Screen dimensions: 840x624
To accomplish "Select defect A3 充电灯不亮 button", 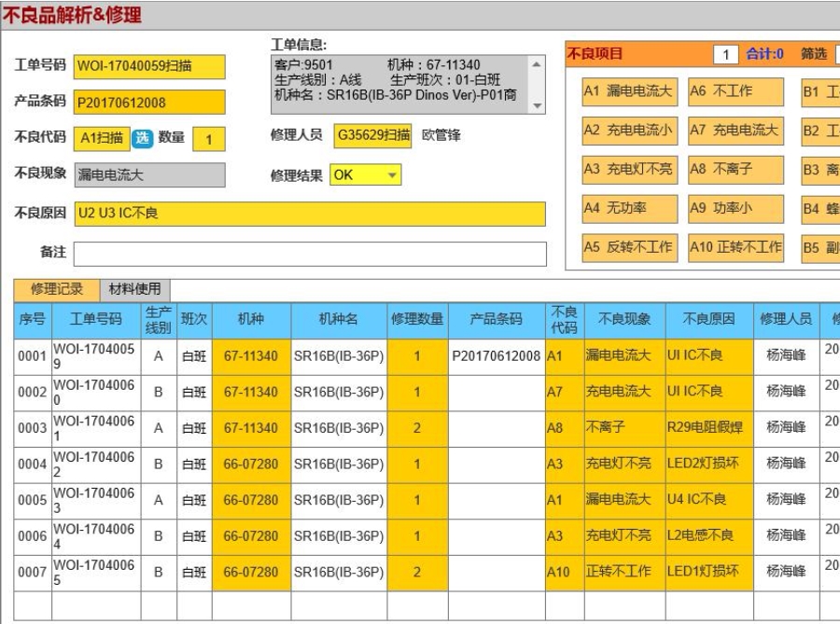I will pos(627,170).
